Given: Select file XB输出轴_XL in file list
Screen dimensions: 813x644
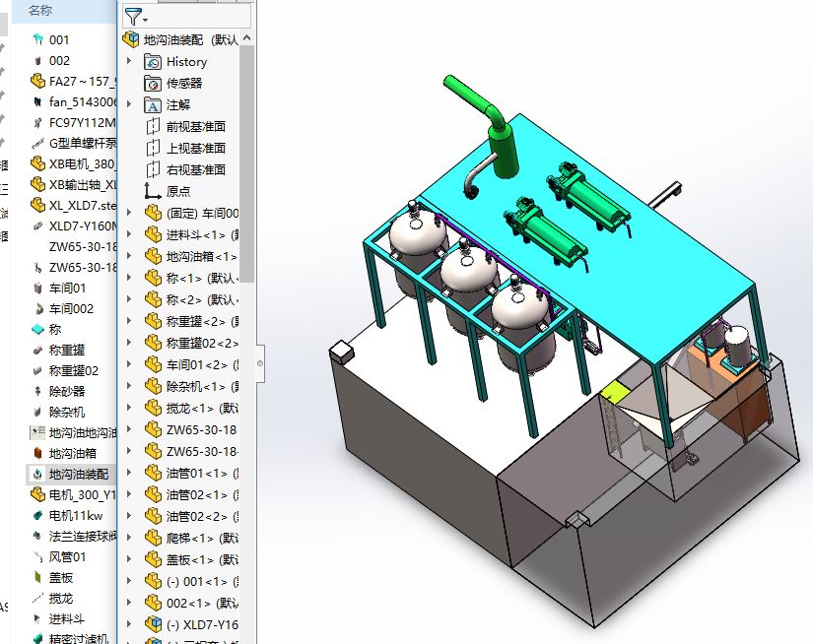Looking at the screenshot, I should click(x=83, y=185).
